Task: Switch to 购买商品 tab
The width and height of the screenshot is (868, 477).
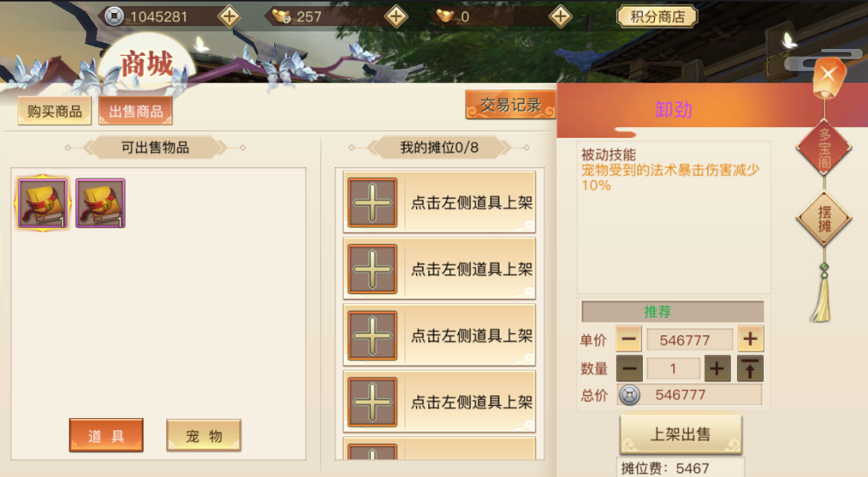Action: [x=54, y=111]
